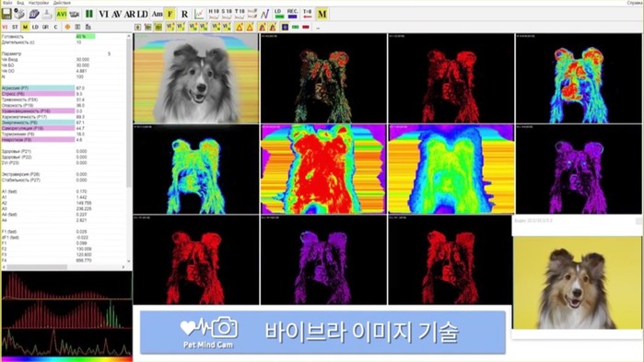Open the Файл menu
Image resolution: width=644 pixels, height=362 pixels.
coord(7,3)
